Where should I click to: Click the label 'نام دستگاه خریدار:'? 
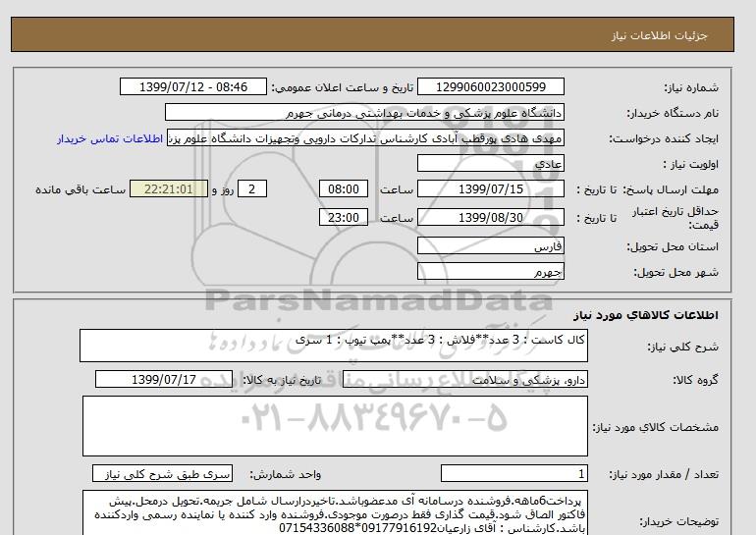pyautogui.click(x=673, y=113)
